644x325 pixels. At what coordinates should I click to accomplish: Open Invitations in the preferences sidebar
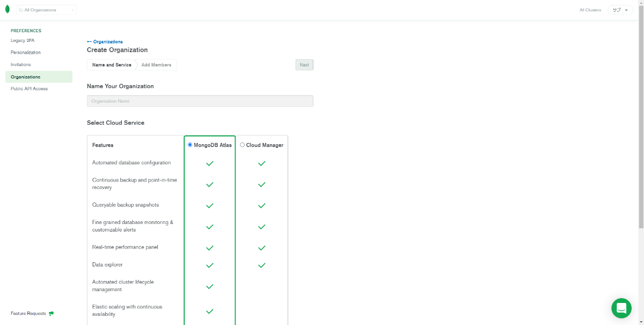(20, 64)
